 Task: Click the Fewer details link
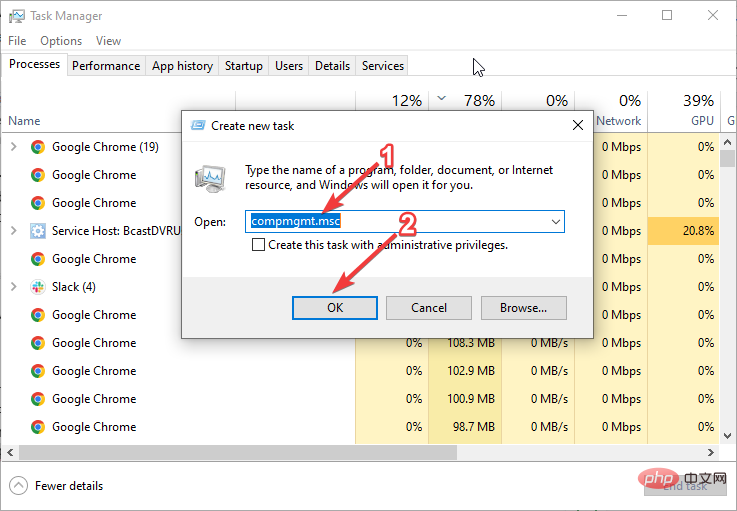point(69,486)
